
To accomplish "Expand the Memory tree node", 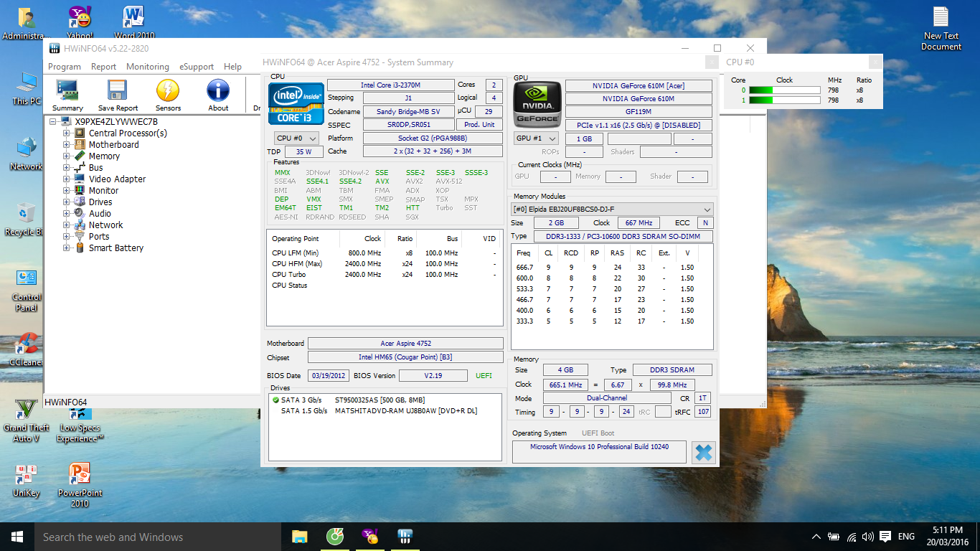I will [67, 156].
